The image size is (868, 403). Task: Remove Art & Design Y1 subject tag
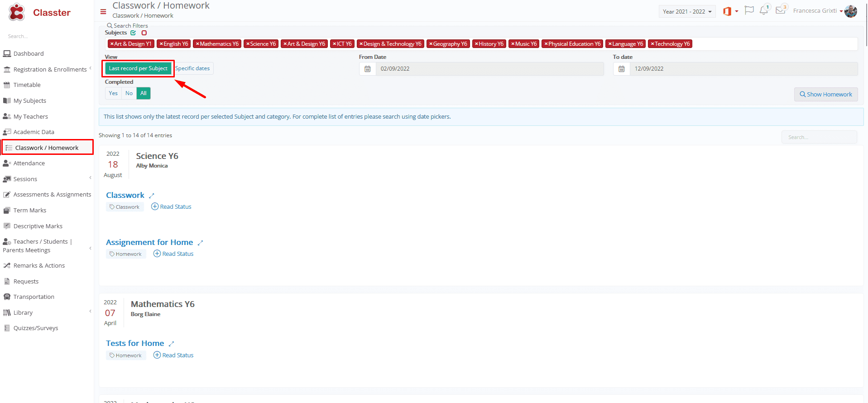[x=112, y=44]
